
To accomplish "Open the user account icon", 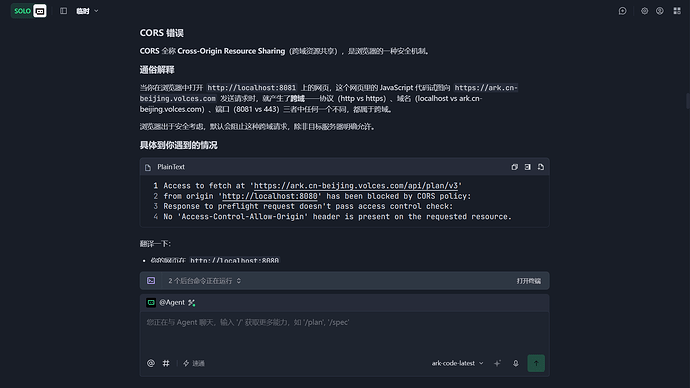I will pos(660,11).
